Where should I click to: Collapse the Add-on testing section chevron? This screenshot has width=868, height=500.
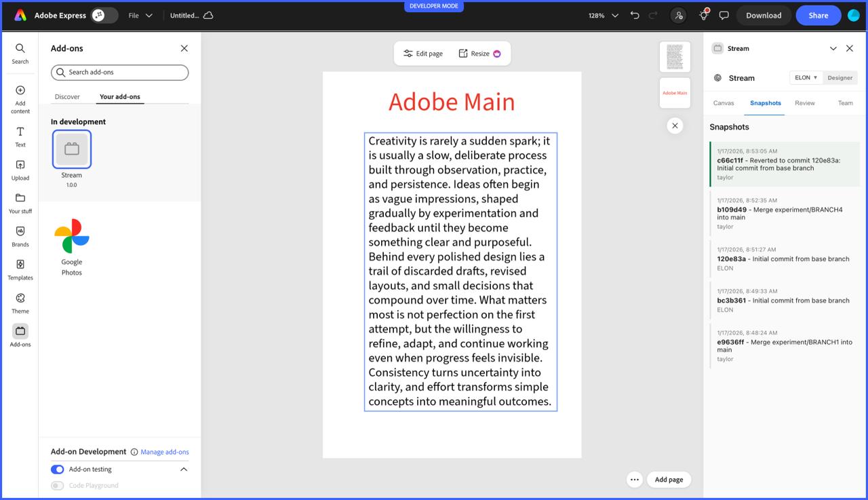(x=184, y=469)
